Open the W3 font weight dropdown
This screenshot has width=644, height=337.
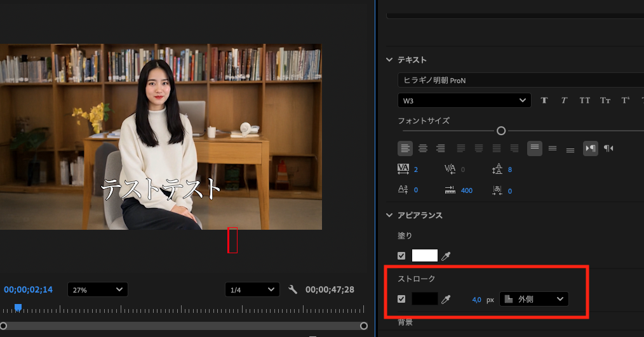coord(464,100)
